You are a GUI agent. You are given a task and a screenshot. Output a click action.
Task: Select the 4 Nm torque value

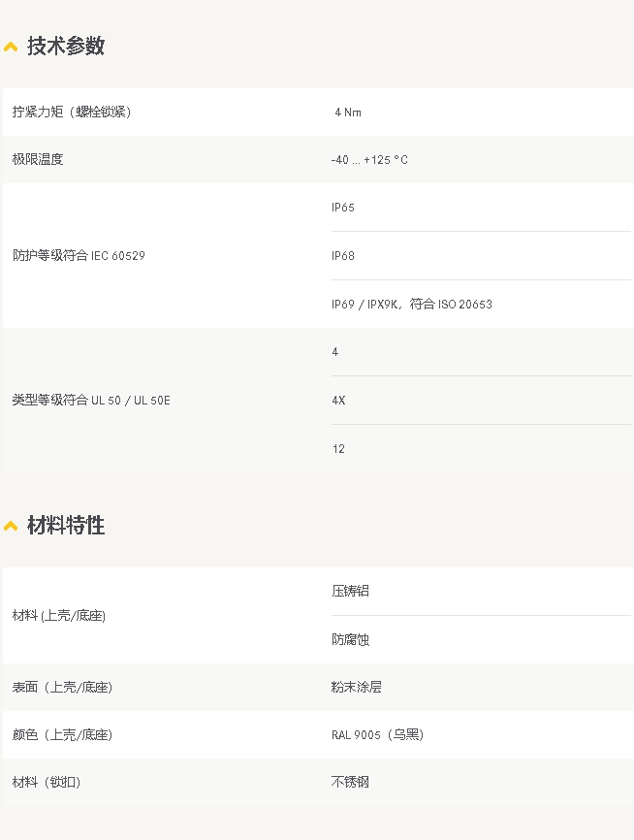point(348,113)
